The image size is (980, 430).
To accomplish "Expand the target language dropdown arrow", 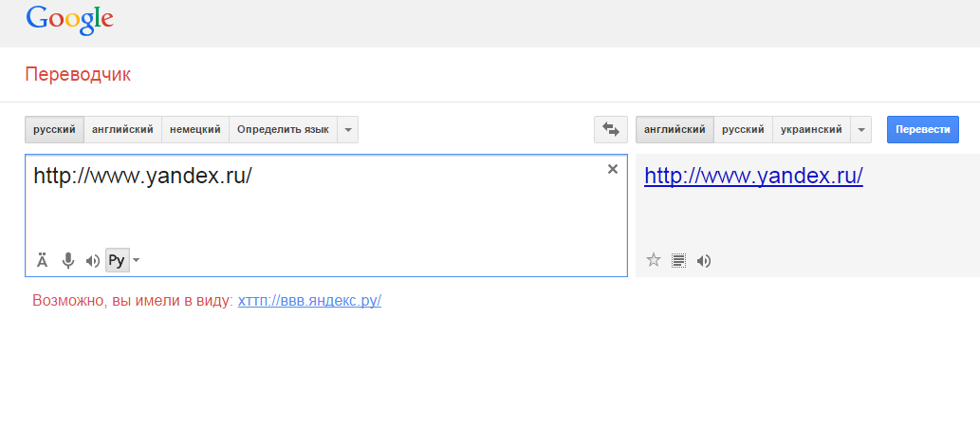I will (861, 129).
